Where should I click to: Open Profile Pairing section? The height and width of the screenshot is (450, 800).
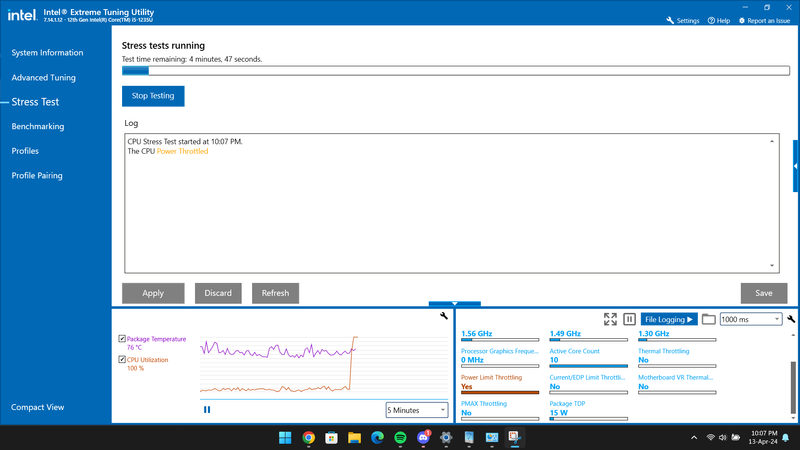(x=37, y=176)
